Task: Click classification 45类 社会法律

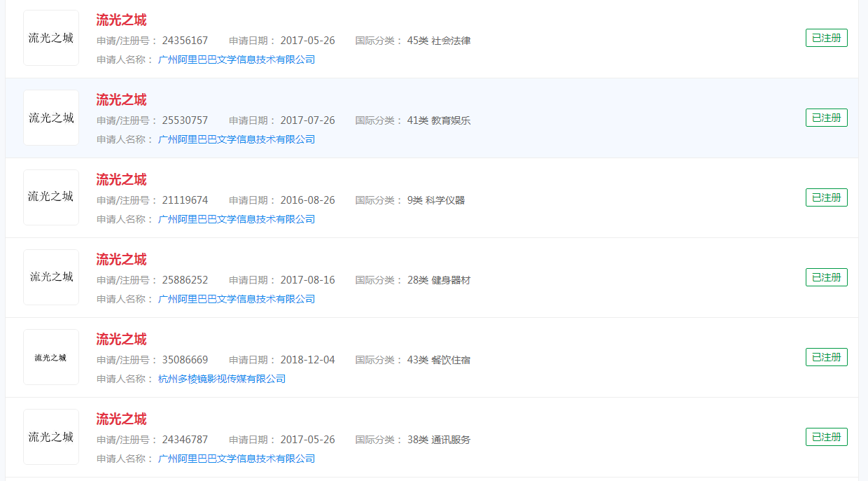Action: [x=439, y=41]
